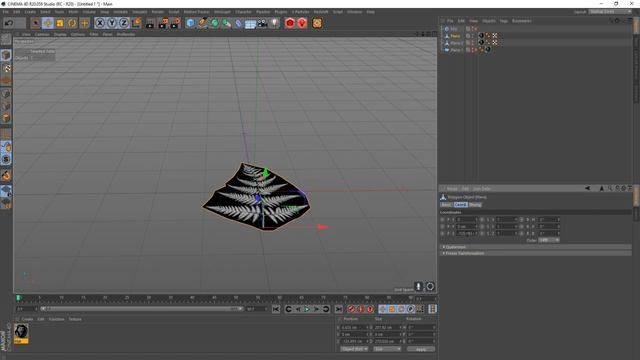The width and height of the screenshot is (640, 360).
Task: Click the Render View icon
Action: pos(150,23)
